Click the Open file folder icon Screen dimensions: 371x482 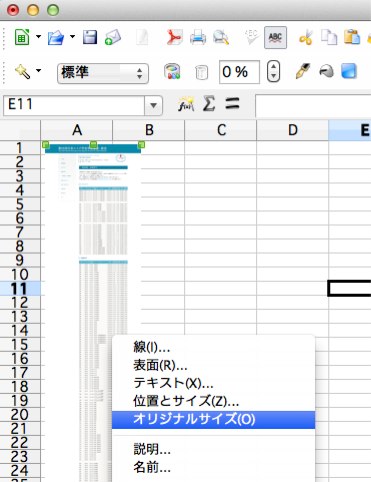pos(56,37)
